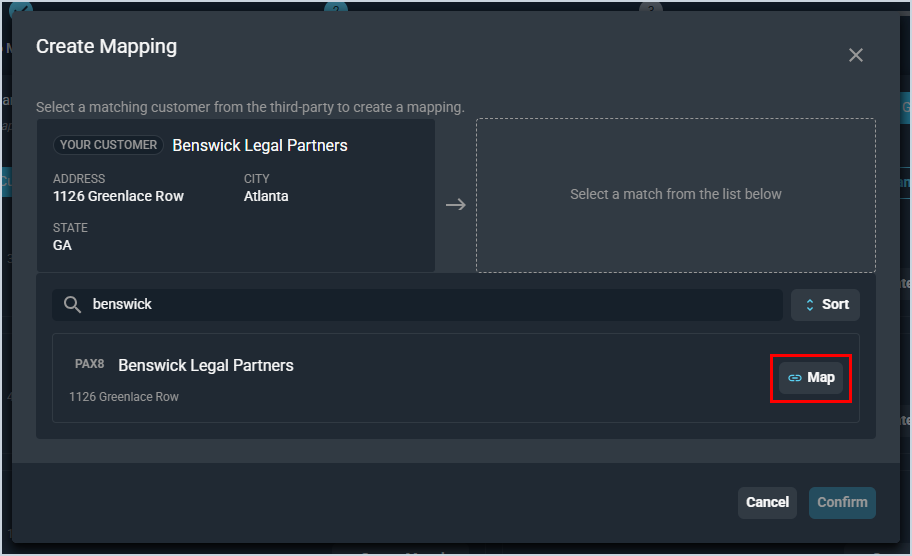
Task: Click the Confirm button
Action: click(x=842, y=502)
